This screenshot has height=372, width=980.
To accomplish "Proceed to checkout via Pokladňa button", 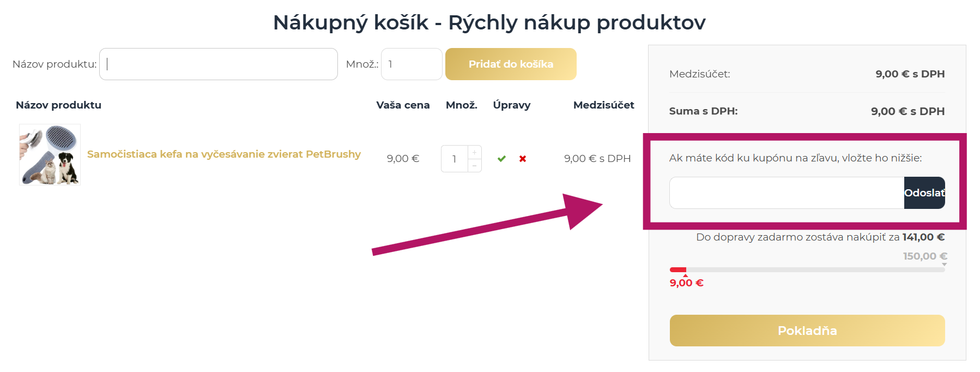I will (x=807, y=331).
